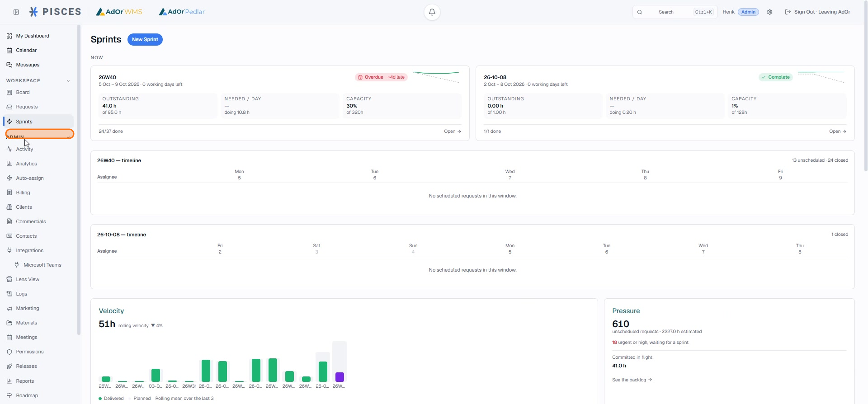This screenshot has height=404, width=868.
Task: Click the Analytics chart icon
Action: tap(9, 164)
